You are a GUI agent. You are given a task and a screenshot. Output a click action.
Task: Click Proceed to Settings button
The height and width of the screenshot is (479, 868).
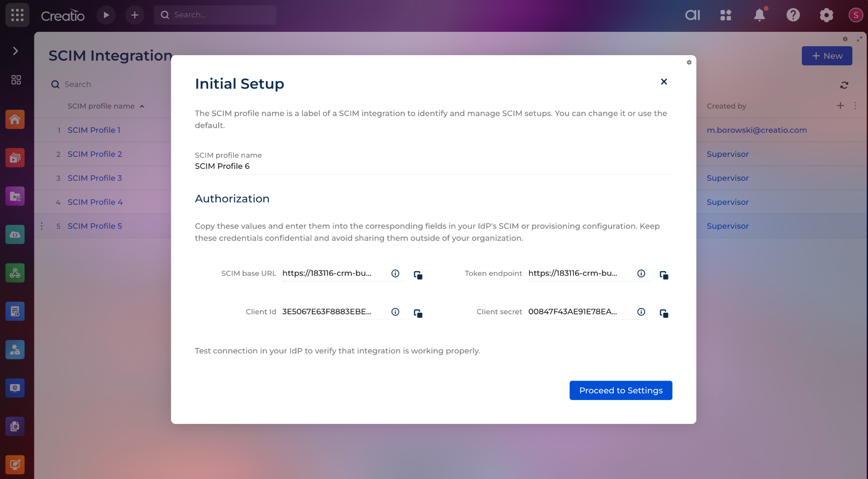pos(620,390)
